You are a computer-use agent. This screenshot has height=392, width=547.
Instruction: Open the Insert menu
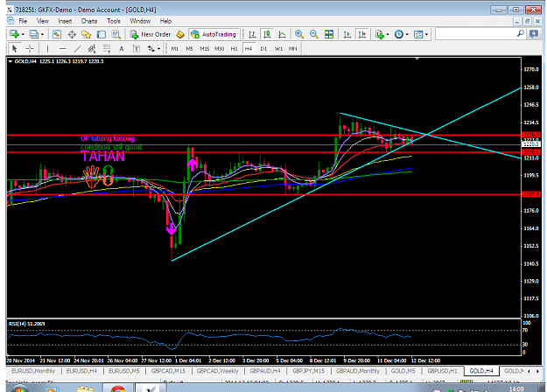65,21
